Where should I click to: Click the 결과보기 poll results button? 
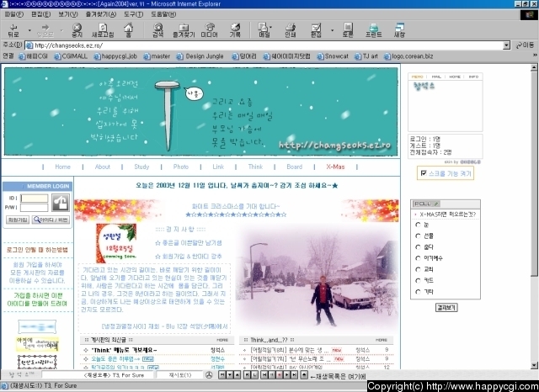[x=446, y=307]
